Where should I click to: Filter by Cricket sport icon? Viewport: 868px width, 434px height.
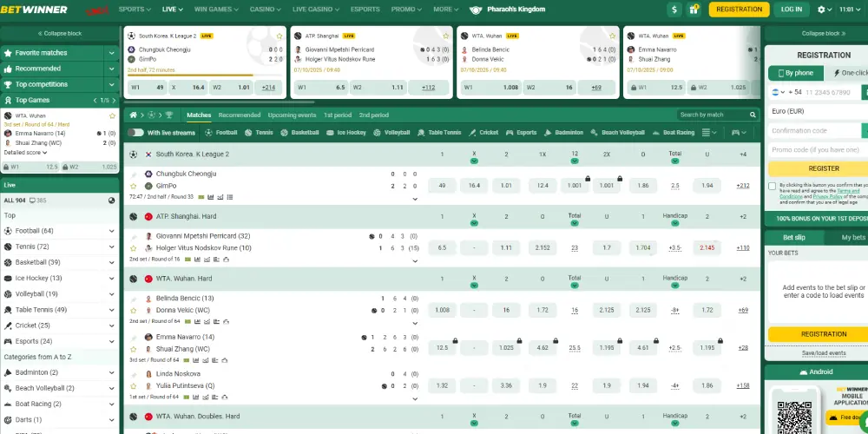pos(472,133)
